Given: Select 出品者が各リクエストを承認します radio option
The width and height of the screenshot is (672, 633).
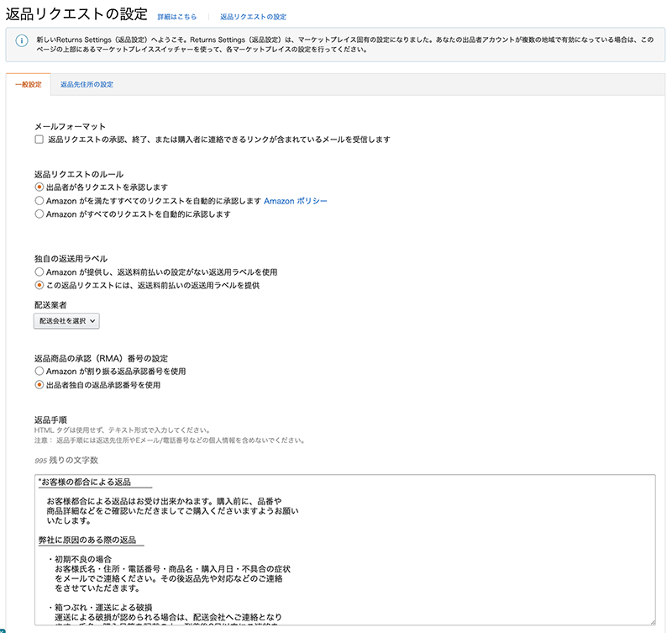Looking at the screenshot, I should 39,187.
